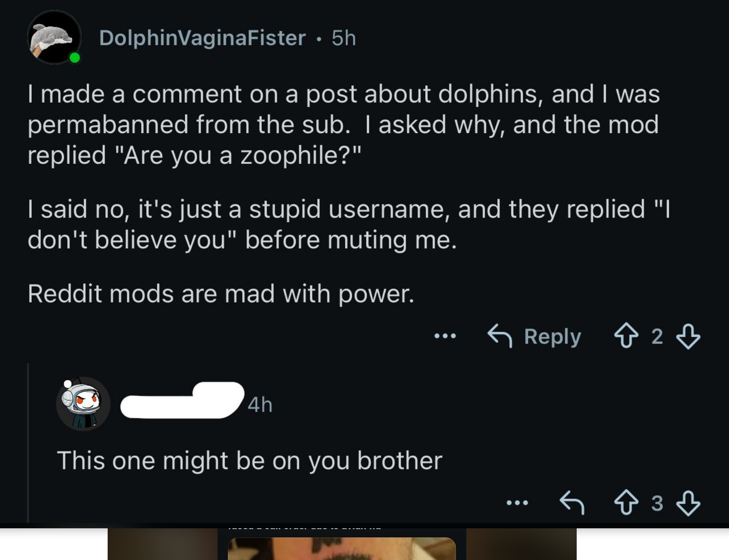Downvote the "This one might be on you brother" reply
This screenshot has width=729, height=560.
(688, 503)
